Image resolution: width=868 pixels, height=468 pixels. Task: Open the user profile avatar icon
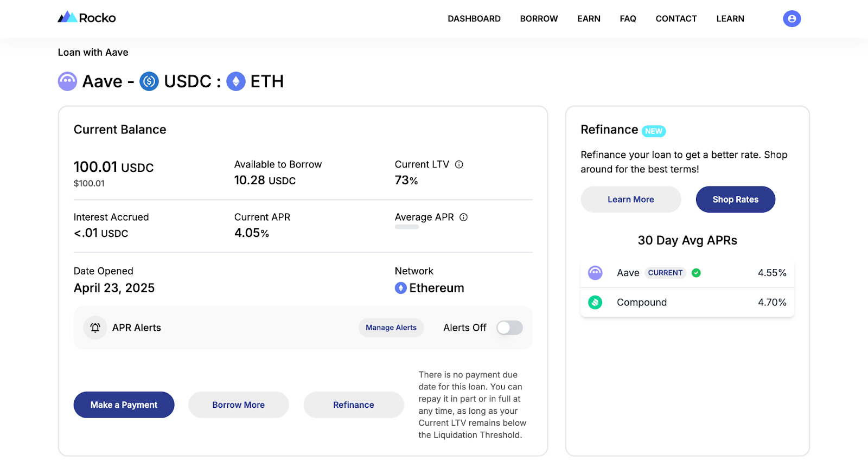(x=792, y=18)
